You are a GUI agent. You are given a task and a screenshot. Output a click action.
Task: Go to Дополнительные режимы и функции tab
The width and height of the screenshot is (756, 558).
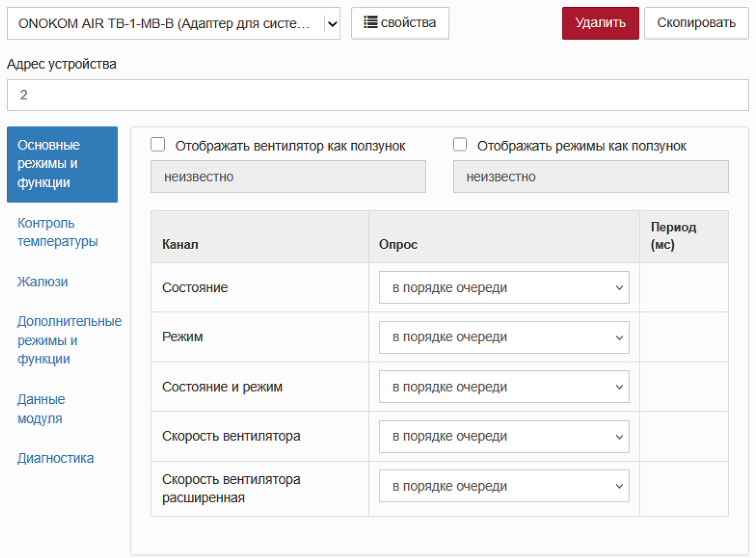coord(69,340)
